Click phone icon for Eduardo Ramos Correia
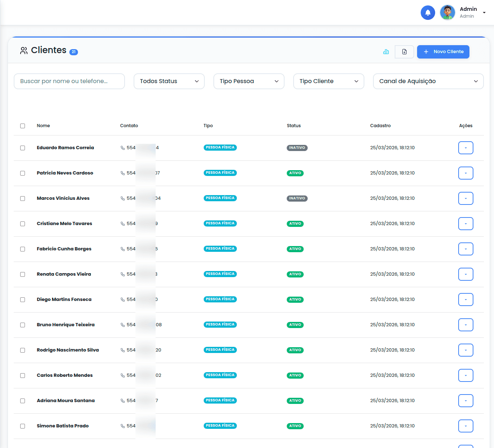 (x=123, y=148)
